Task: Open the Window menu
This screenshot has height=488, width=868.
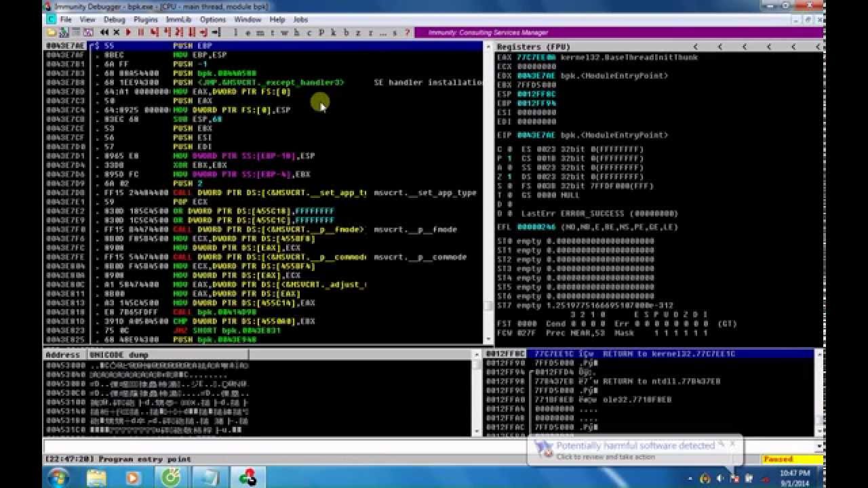Action: coord(248,20)
